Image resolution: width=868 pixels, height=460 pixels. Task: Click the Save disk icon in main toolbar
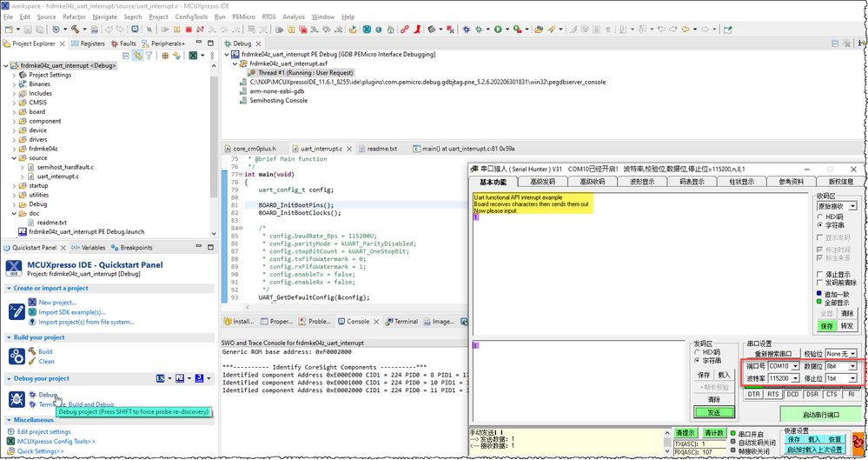[x=28, y=29]
